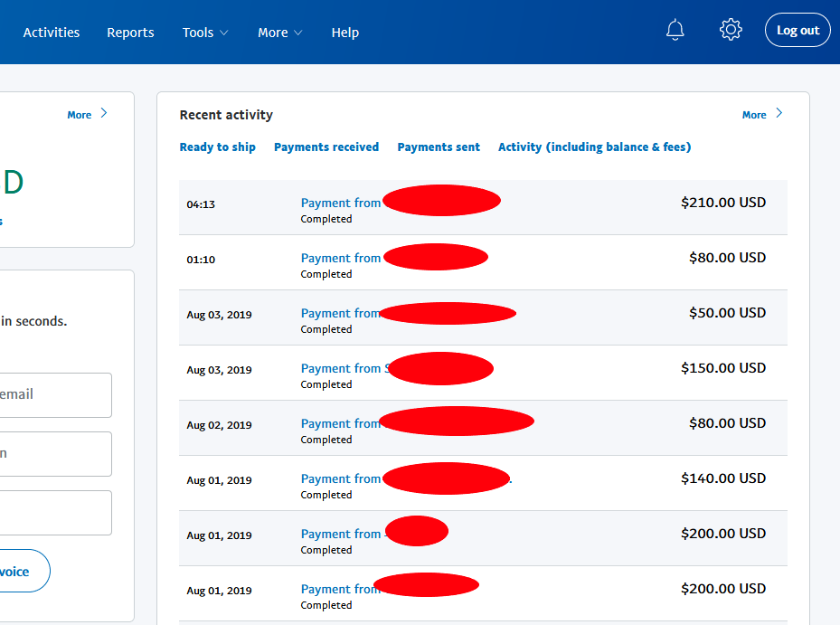
Task: Open the notifications bell
Action: pyautogui.click(x=675, y=30)
